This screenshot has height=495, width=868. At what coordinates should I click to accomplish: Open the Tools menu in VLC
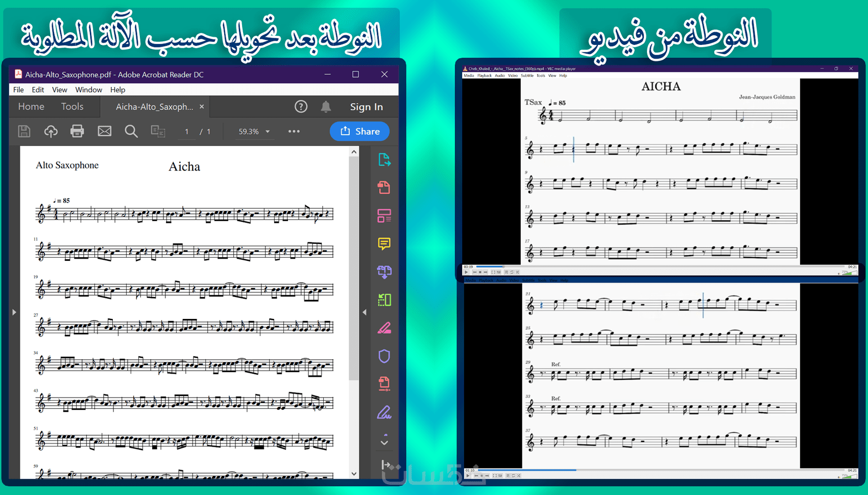[x=541, y=76]
